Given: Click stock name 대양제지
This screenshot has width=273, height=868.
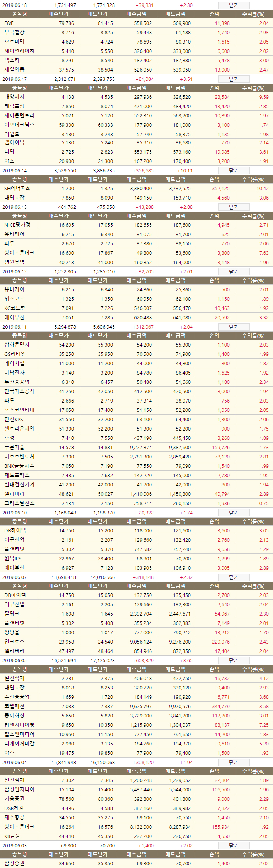Looking at the screenshot, I should [x=14, y=97].
